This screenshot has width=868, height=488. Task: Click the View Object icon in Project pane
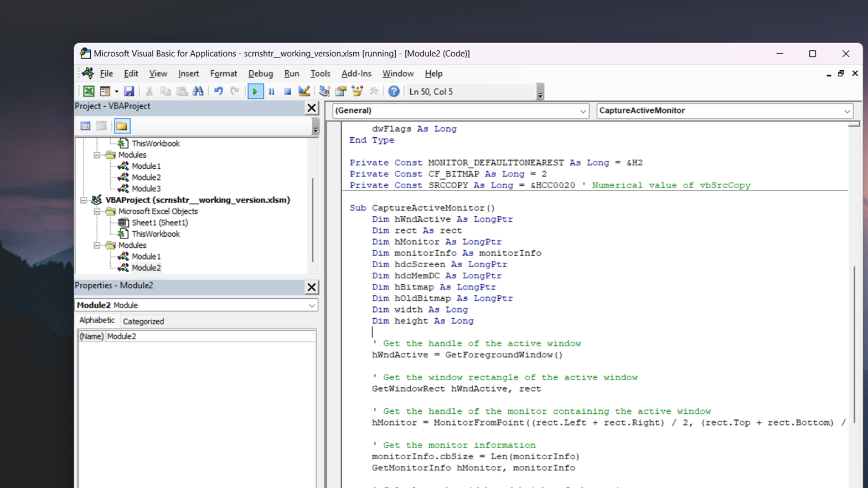tap(101, 126)
